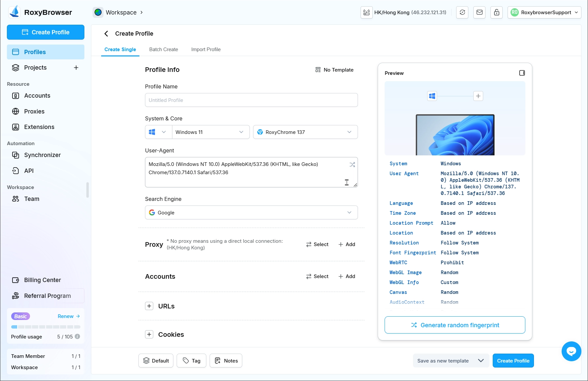Open the RoxyChrome 137 core dropdown

coord(305,132)
